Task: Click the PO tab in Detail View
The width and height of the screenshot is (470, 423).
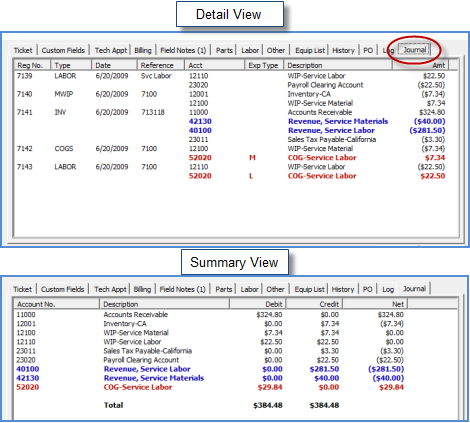Action: click(368, 50)
